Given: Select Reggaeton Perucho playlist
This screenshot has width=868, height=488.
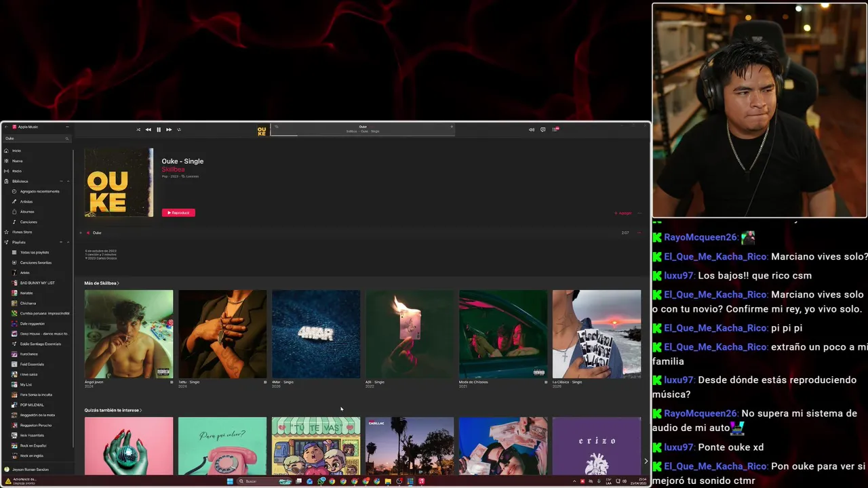Looking at the screenshot, I should pyautogui.click(x=36, y=425).
